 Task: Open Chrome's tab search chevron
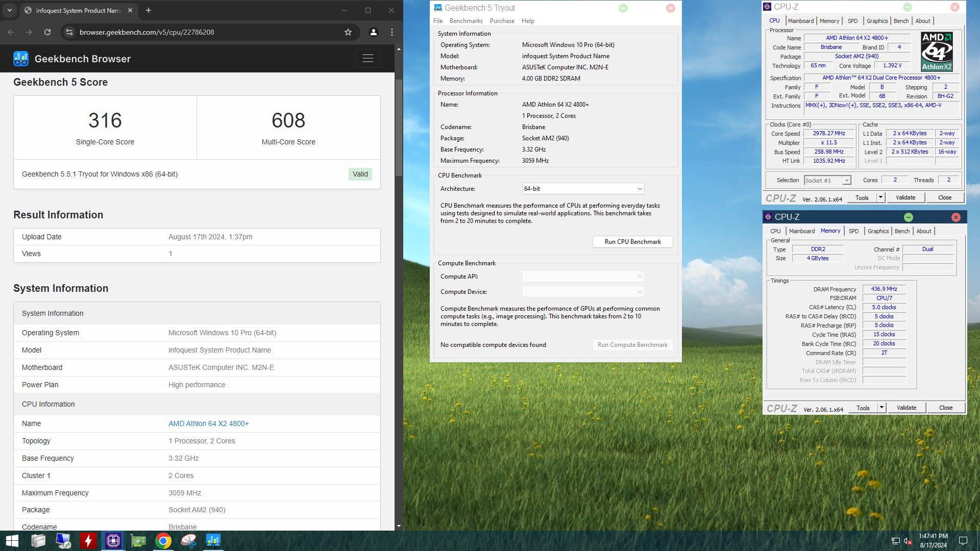coord(10,10)
